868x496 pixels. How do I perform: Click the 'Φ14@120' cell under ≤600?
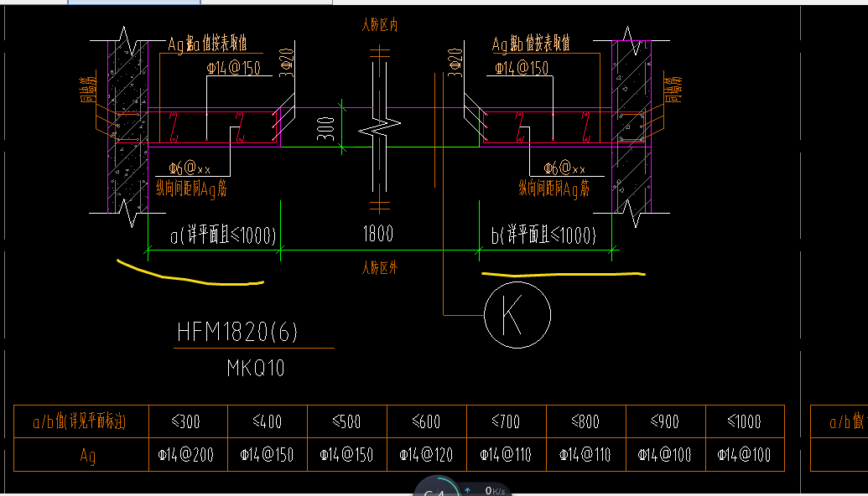click(x=427, y=455)
